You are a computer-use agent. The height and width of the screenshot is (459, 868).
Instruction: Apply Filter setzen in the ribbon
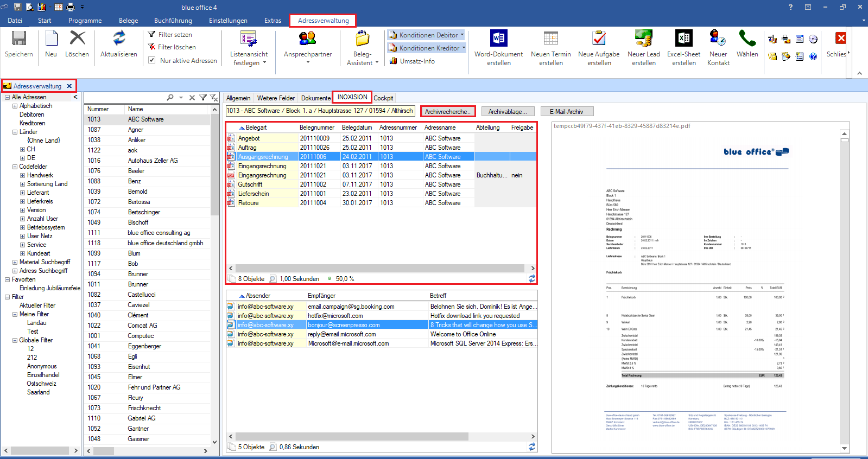coord(170,34)
